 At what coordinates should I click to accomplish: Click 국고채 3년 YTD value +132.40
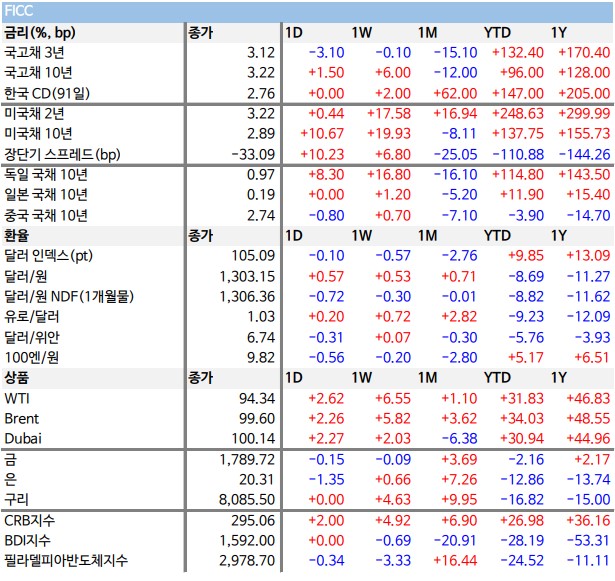pyautogui.click(x=518, y=53)
